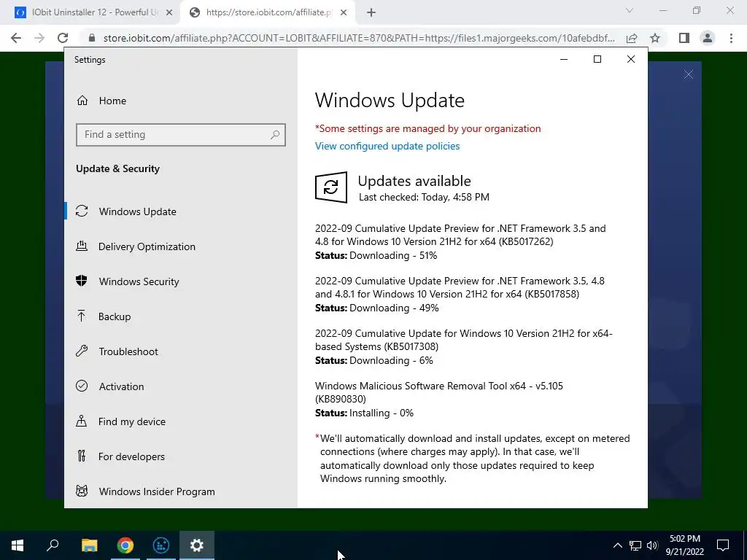This screenshot has width=747, height=560.
Task: Open Chrome tab search dropdown arrow
Action: [630, 10]
